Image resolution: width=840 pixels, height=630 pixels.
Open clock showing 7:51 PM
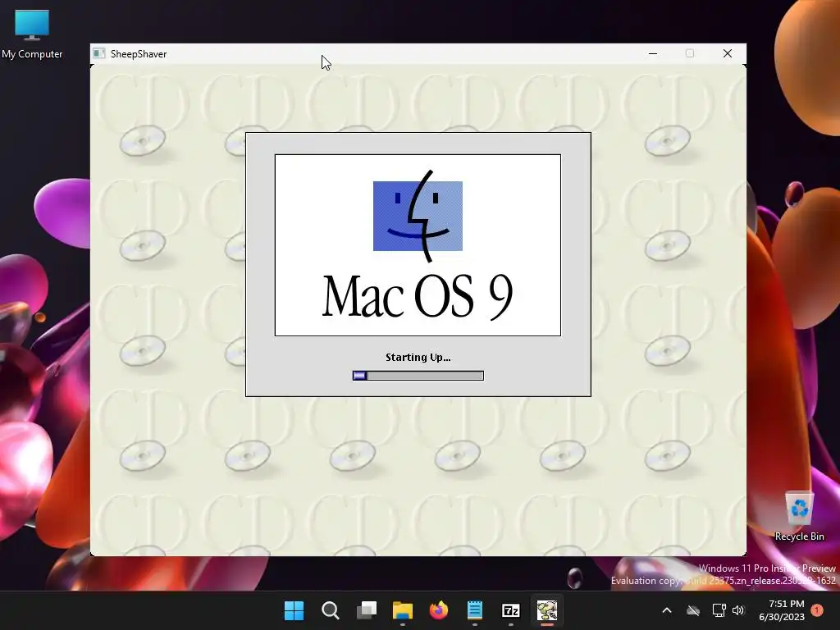782,610
